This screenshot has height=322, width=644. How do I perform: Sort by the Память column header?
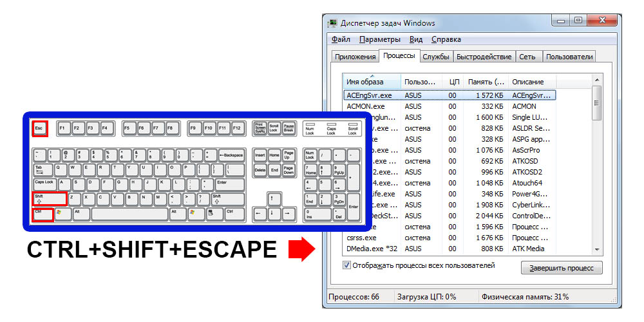486,82
